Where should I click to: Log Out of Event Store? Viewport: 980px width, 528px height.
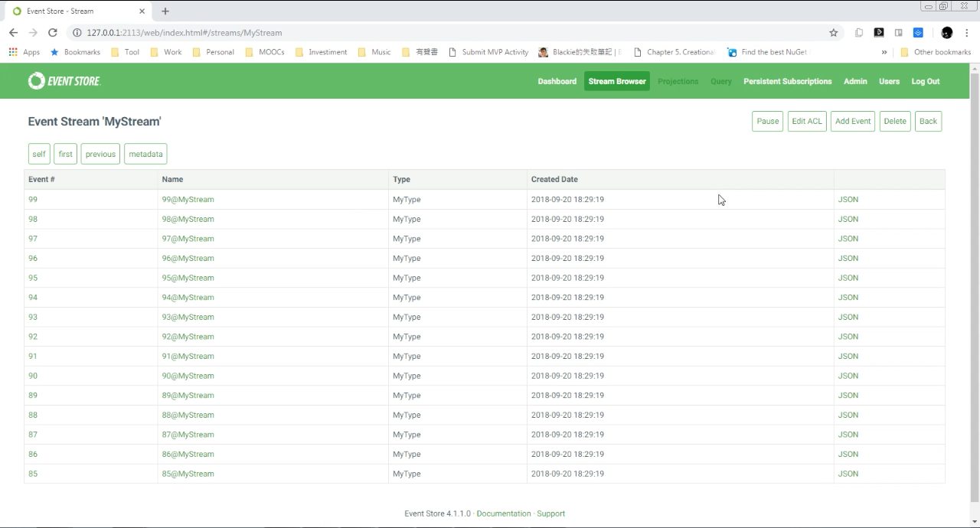pos(926,81)
